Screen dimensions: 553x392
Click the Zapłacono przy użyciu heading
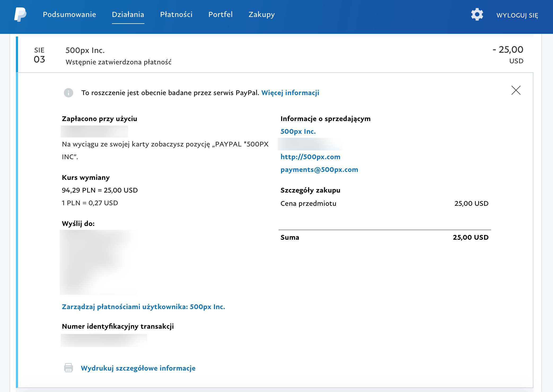pyautogui.click(x=99, y=119)
